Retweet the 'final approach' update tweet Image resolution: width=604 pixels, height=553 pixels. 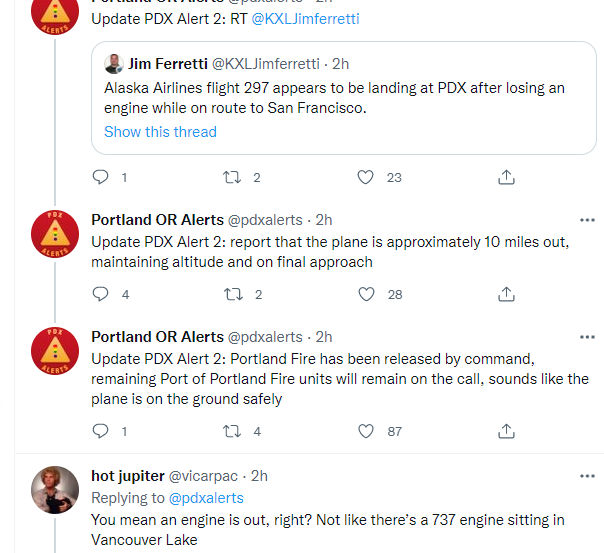[233, 294]
